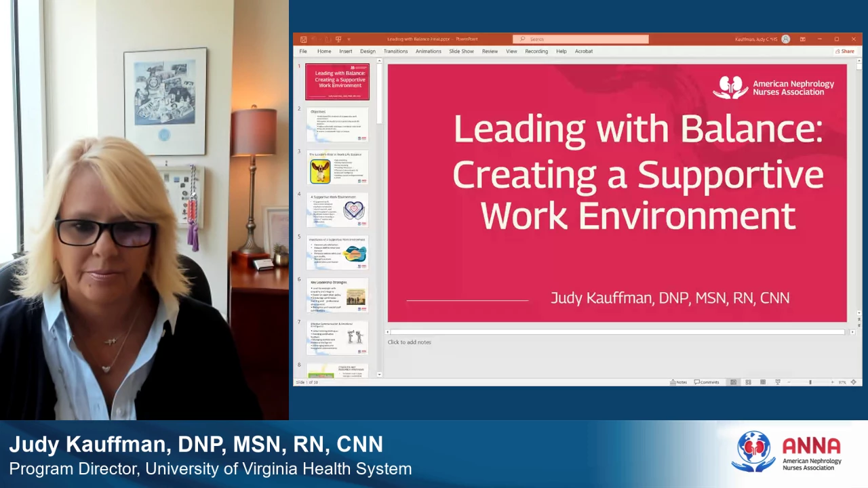Open ribbon display options in title bar
This screenshot has height=488, width=868.
click(802, 39)
